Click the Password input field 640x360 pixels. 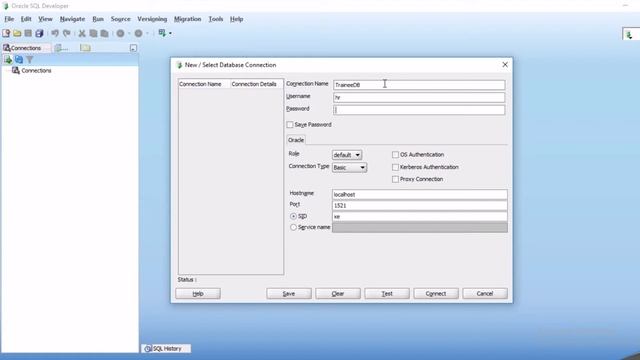419,110
